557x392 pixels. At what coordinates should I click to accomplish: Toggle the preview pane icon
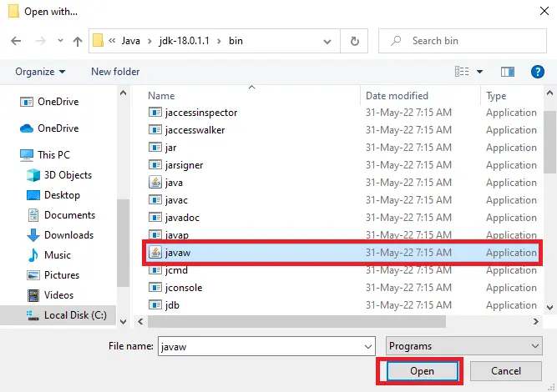(508, 72)
